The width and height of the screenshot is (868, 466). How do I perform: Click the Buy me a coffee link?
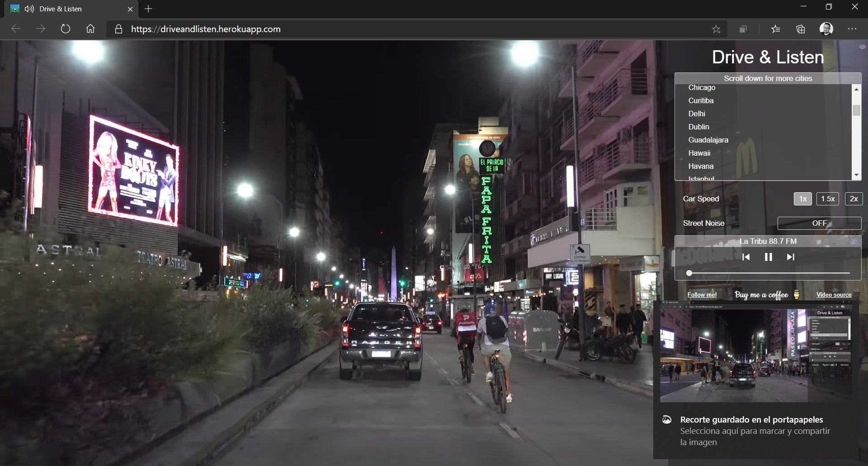pos(762,295)
